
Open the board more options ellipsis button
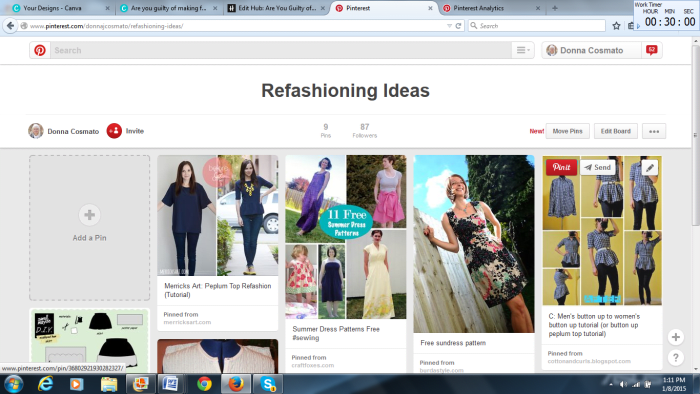(654, 131)
